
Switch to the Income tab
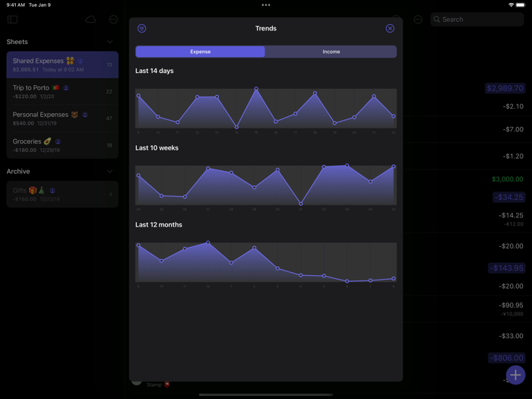pos(331,52)
